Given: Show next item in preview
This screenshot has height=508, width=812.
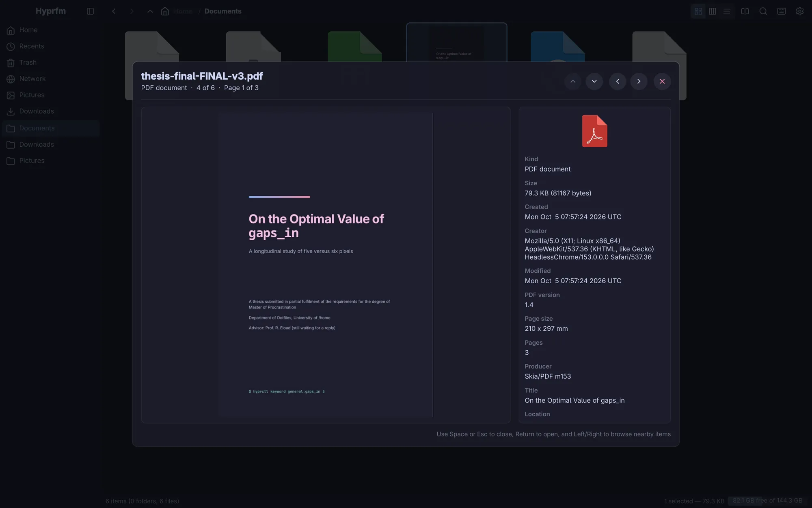Looking at the screenshot, I should 639,81.
